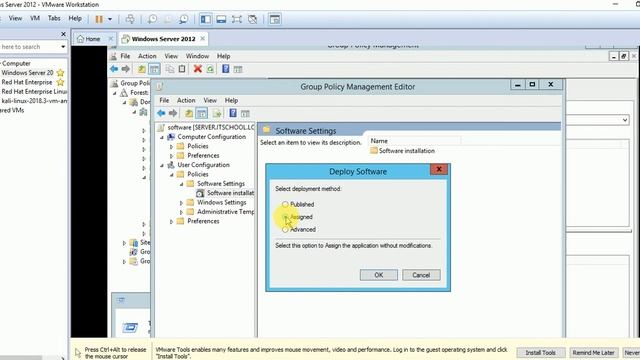The image size is (640, 360).
Task: Toggle the thumbnail bar icon in VMware toolbar
Action: tap(221, 19)
